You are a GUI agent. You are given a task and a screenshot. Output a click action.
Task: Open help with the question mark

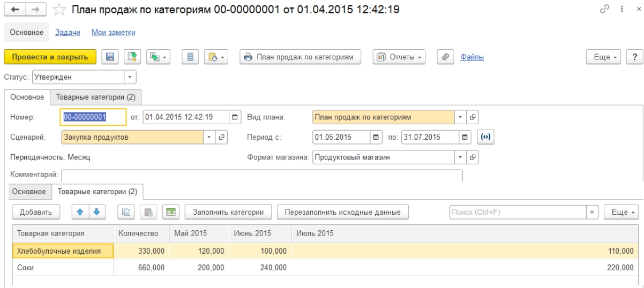[x=635, y=57]
